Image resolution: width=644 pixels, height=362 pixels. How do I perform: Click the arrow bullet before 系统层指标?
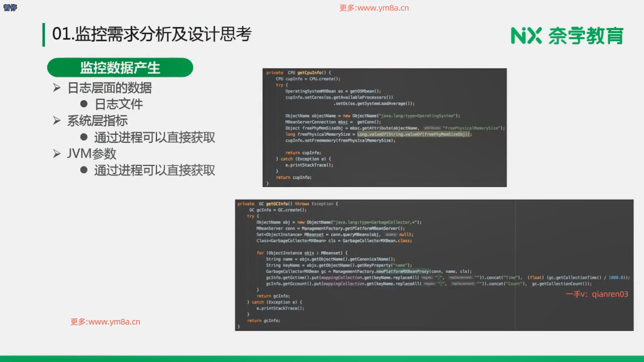pyautogui.click(x=57, y=121)
